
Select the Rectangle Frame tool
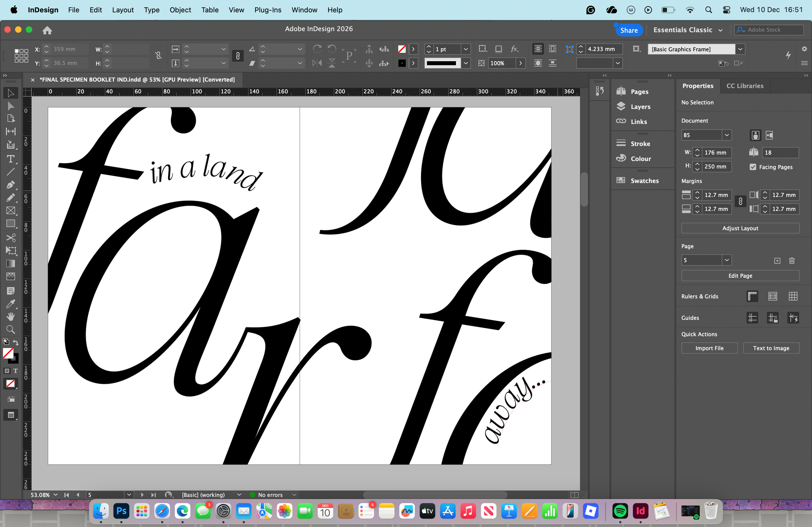(x=11, y=211)
